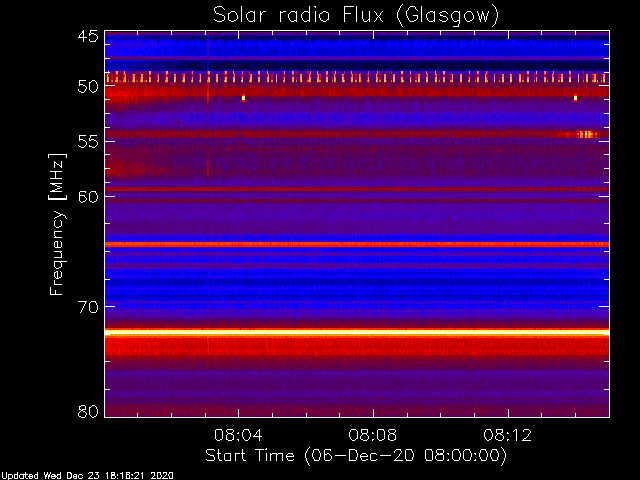Click the 50 MHz frequency label
This screenshot has width=640, height=480.
pyautogui.click(x=88, y=87)
